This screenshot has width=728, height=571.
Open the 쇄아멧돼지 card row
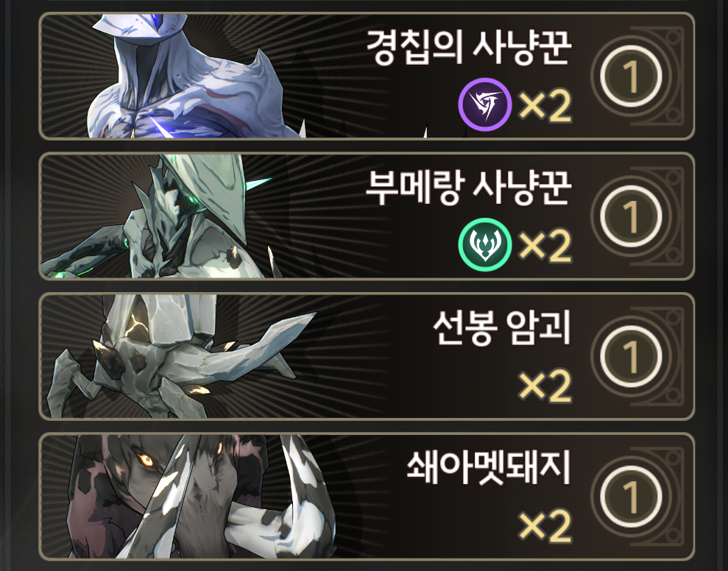pos(367,497)
